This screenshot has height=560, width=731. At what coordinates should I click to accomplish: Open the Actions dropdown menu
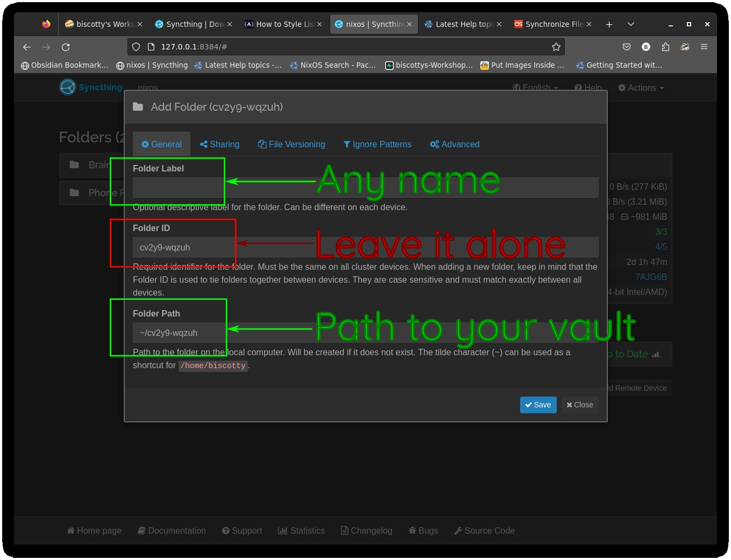(x=641, y=88)
